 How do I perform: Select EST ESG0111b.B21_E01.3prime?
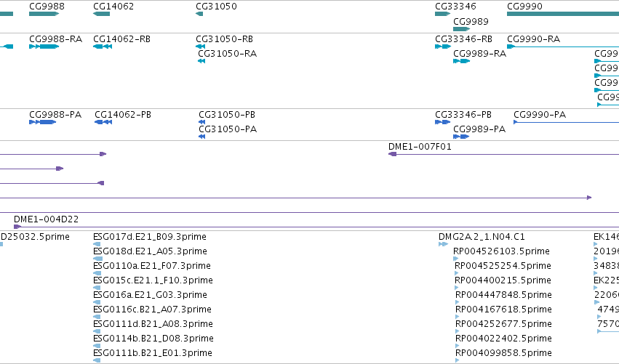tap(152, 353)
